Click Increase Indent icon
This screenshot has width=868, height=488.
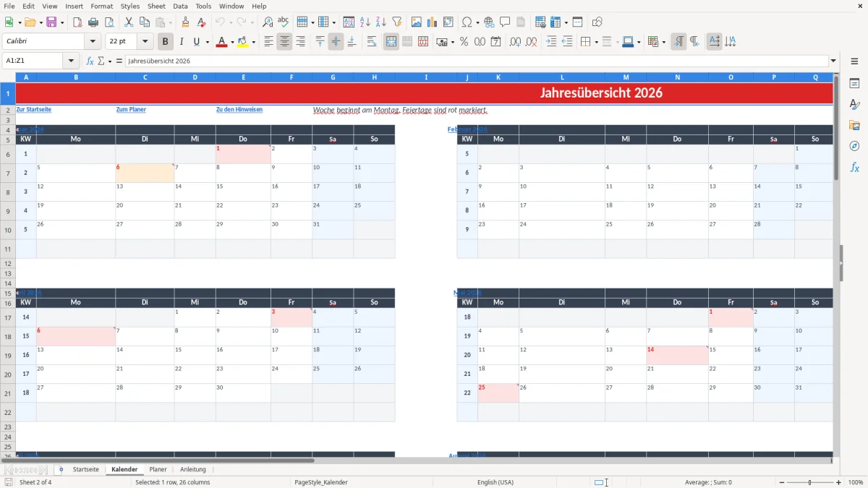[551, 42]
